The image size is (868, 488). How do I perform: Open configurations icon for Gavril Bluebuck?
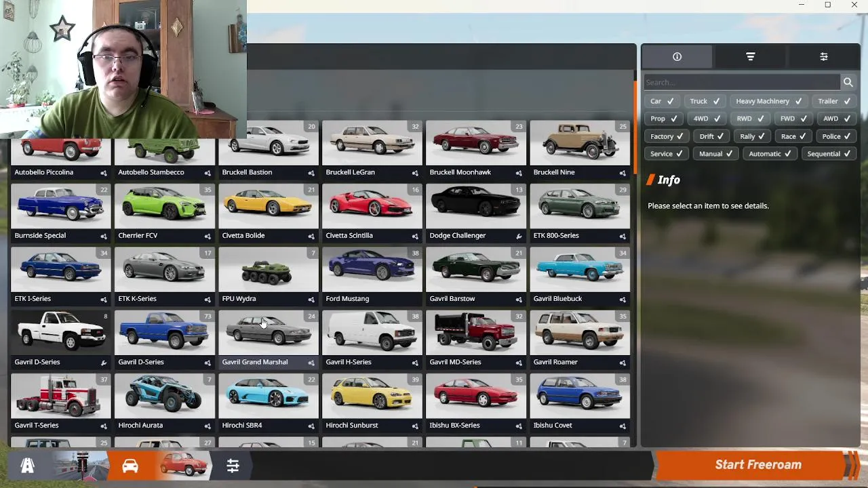point(623,299)
